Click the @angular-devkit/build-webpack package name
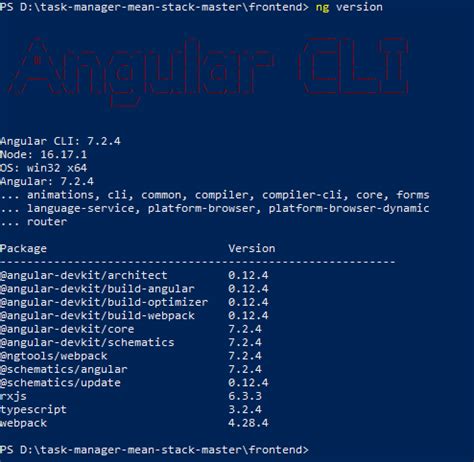474x462 pixels. (x=97, y=316)
